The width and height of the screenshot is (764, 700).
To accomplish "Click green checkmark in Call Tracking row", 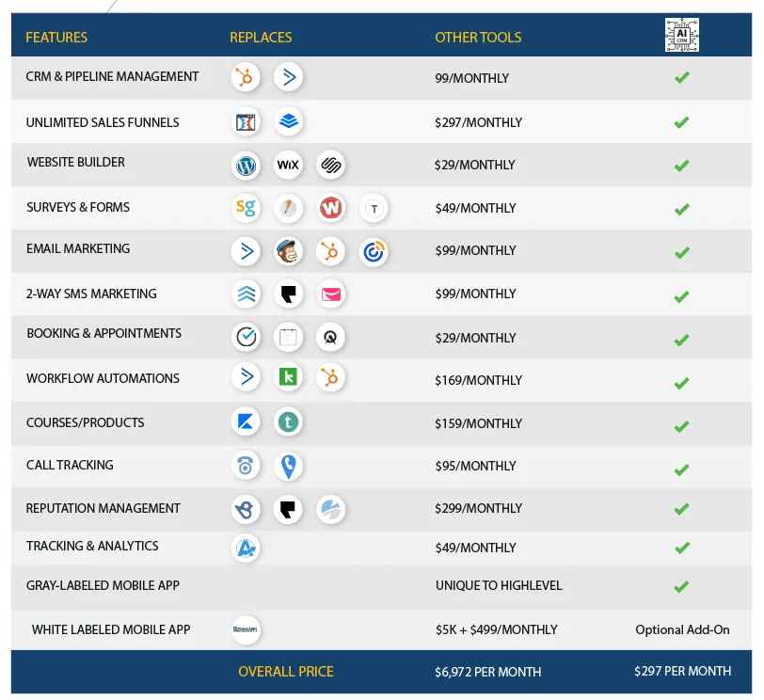I will coord(681,469).
